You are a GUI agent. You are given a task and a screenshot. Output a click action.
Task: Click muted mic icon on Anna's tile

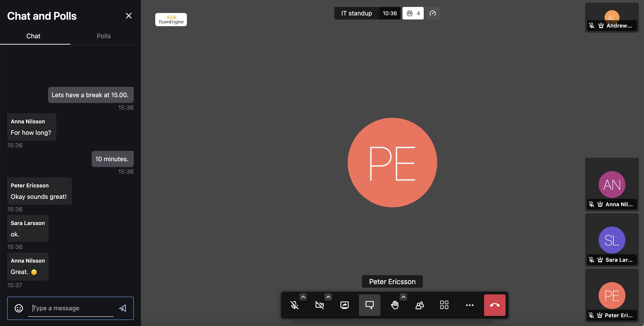tap(591, 204)
